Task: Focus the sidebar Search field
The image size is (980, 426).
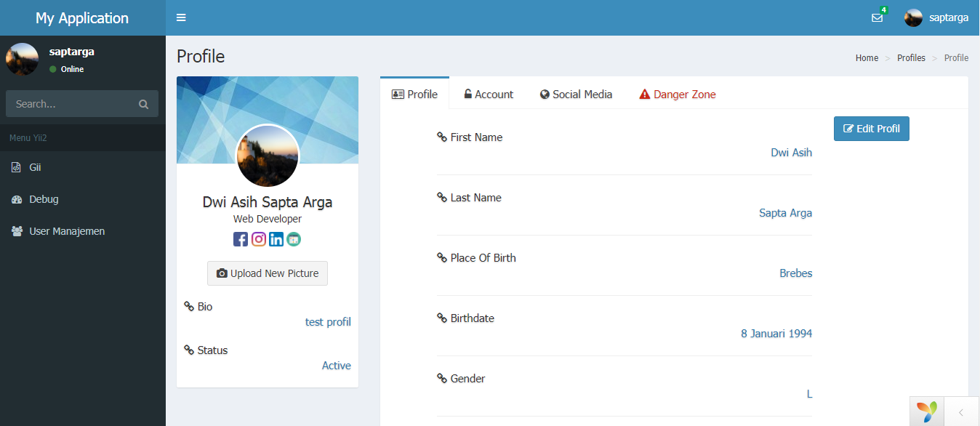Action: [82, 104]
